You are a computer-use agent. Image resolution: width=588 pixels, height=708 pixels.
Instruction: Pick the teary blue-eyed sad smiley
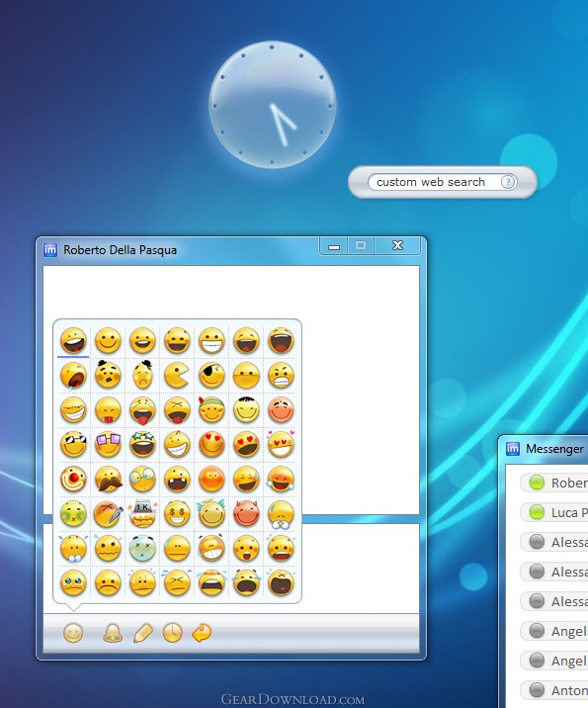tap(73, 583)
